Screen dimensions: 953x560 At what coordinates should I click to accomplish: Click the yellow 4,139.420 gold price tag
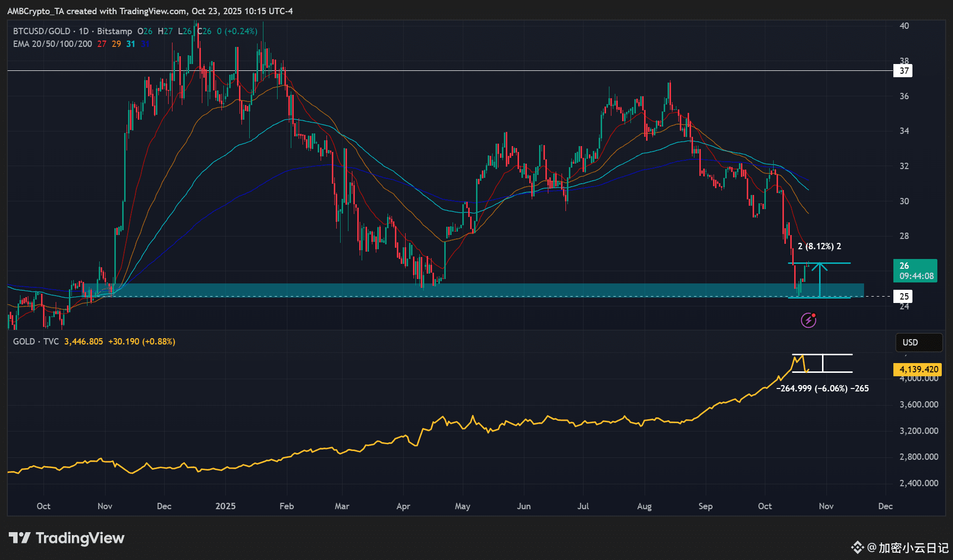coord(918,369)
